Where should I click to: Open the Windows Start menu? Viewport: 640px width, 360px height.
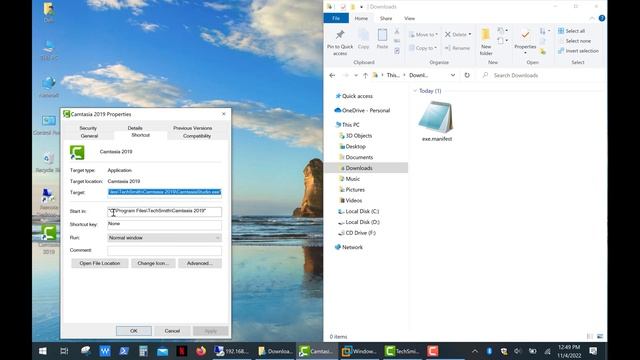click(42, 351)
